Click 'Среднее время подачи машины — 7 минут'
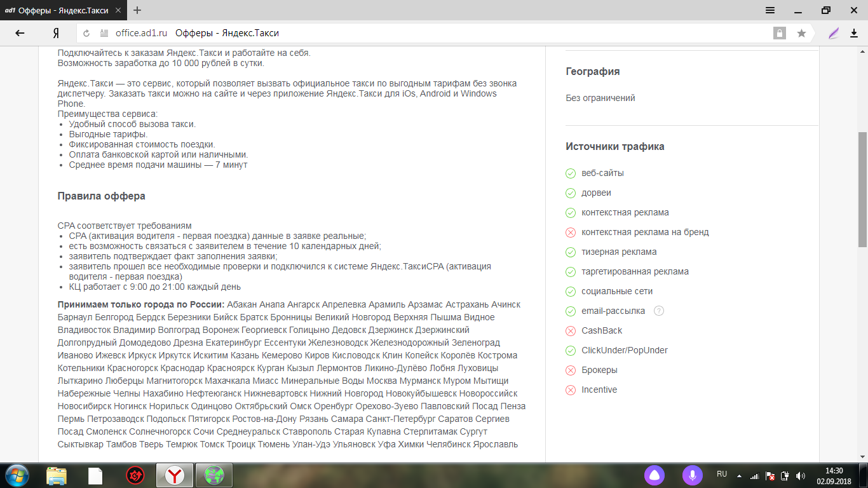The image size is (868, 488). (x=158, y=165)
